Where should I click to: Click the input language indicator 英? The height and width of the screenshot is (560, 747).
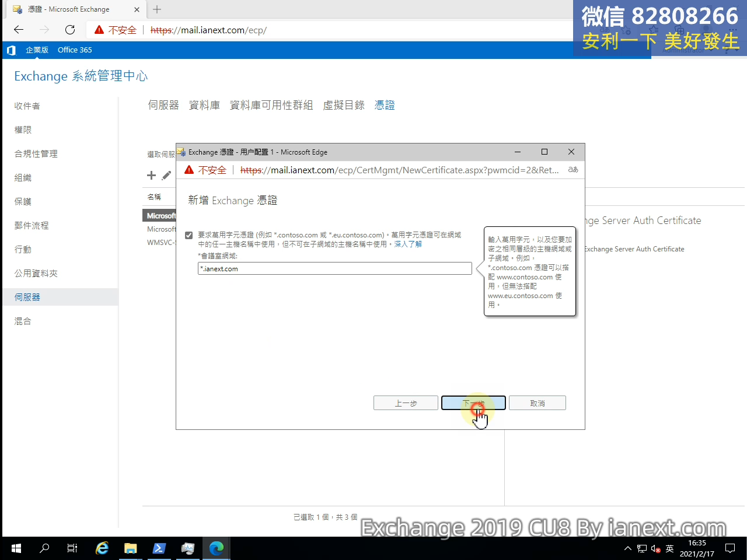pyautogui.click(x=669, y=548)
